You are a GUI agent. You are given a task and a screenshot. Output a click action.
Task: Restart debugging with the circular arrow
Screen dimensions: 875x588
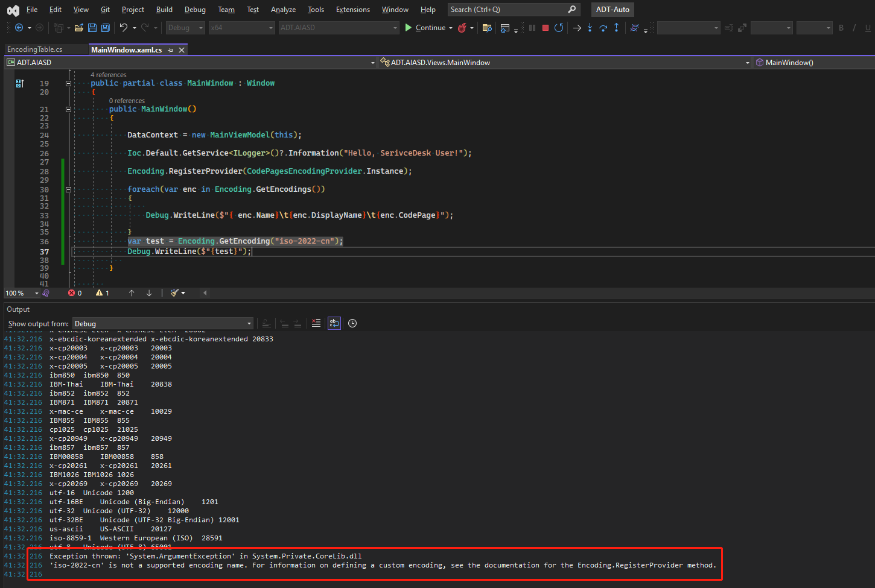559,28
